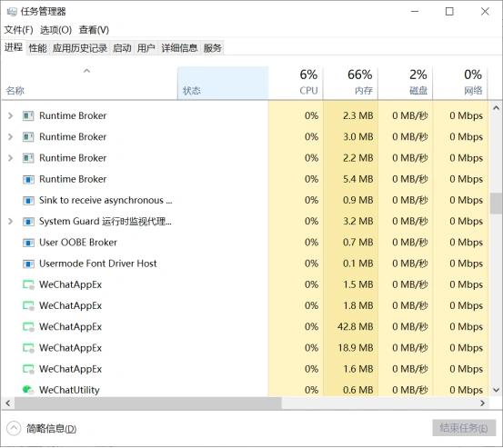The height and width of the screenshot is (448, 503).
Task: Click the vertical scrollbar down arrow
Action: point(496,390)
